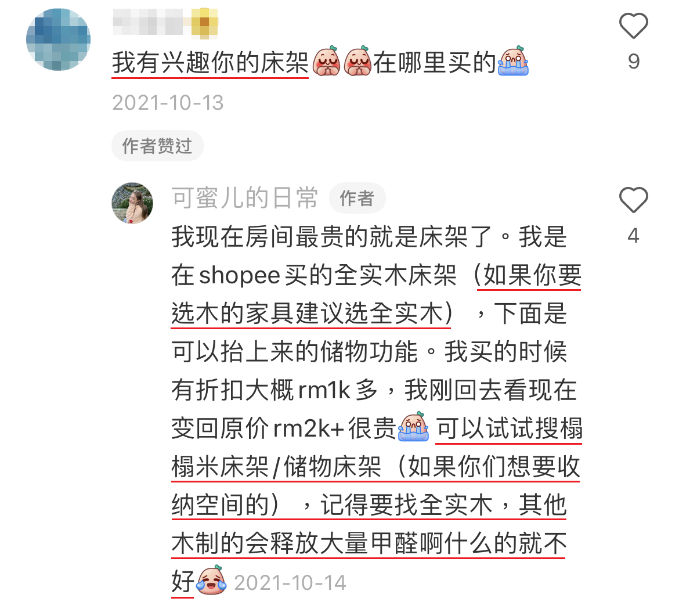Tap the 作者赞过 tag
Screen dimensions: 679x616
157,146
